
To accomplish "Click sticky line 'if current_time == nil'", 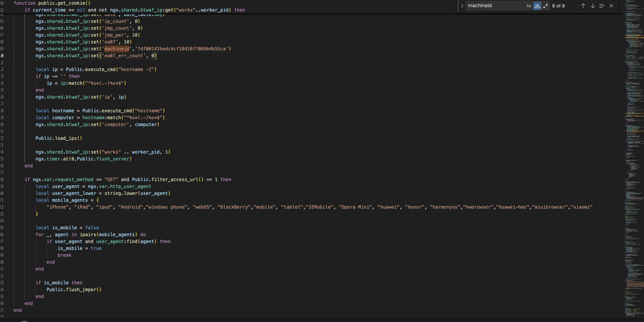I will [x=135, y=10].
